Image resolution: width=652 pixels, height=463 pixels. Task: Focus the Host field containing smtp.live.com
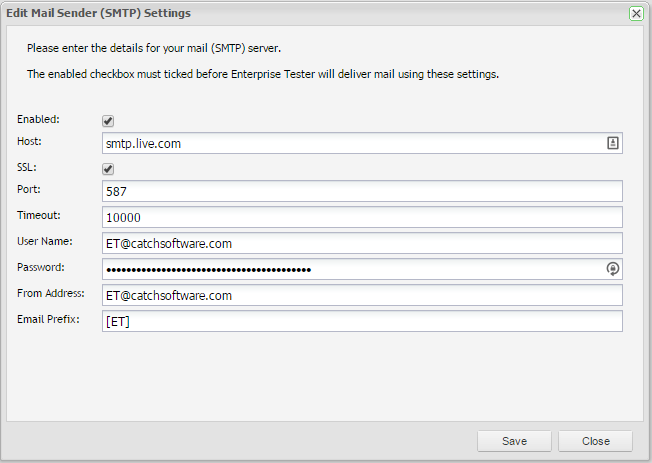[x=350, y=144]
